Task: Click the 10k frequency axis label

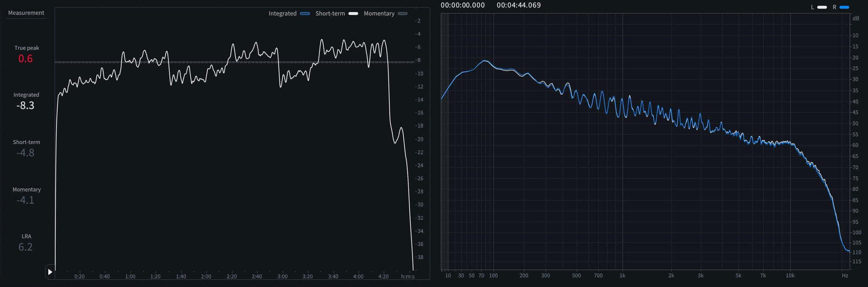Action: [790, 275]
